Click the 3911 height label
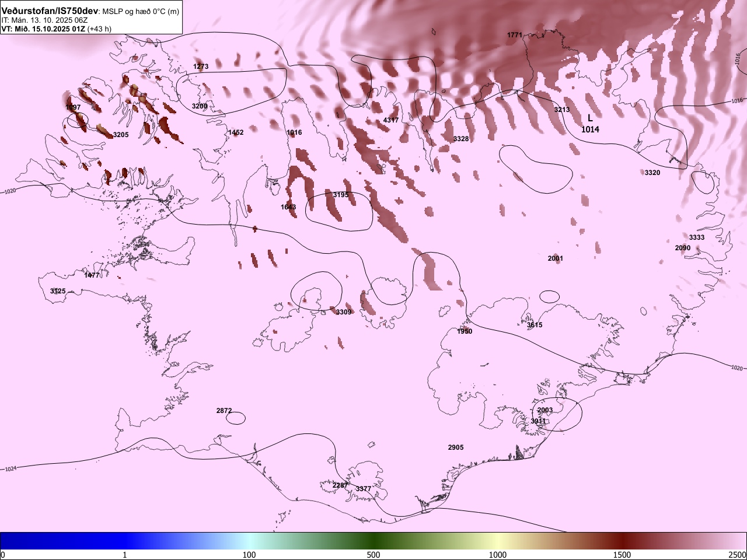This screenshot has height=560, width=747. click(x=538, y=421)
